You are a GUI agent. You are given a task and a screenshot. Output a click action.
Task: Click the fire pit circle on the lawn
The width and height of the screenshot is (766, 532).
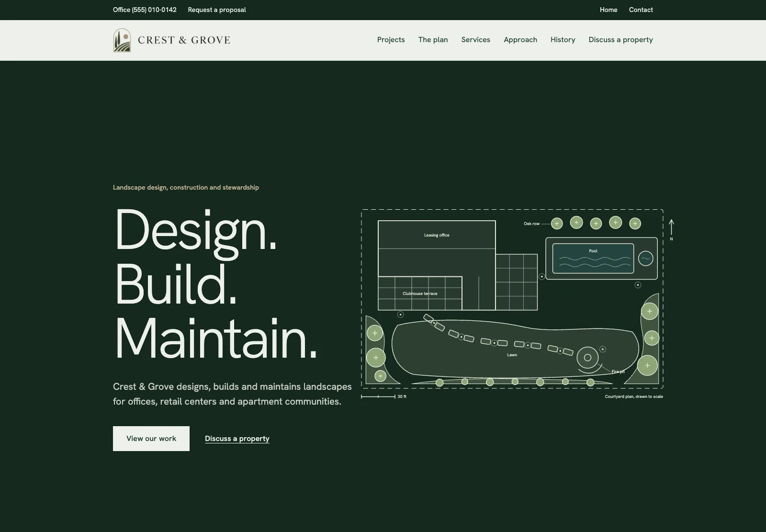tap(587, 358)
